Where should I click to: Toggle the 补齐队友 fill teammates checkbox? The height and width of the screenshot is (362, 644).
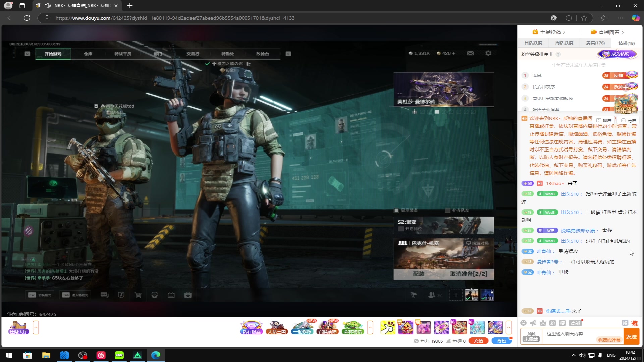447,210
